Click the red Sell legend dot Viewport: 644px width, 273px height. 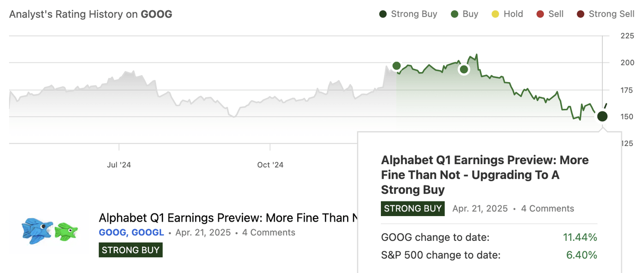[540, 14]
